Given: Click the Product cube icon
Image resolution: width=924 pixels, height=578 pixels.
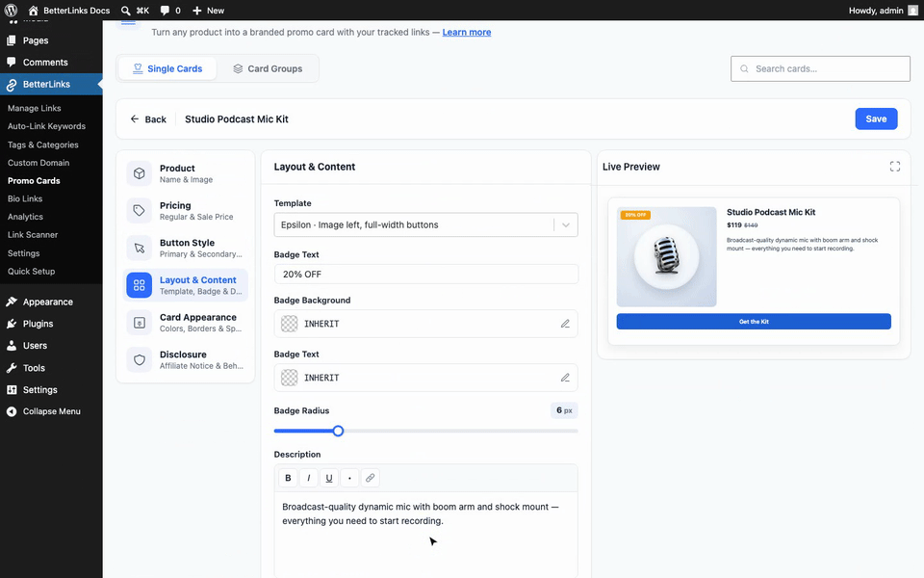Looking at the screenshot, I should [x=139, y=173].
